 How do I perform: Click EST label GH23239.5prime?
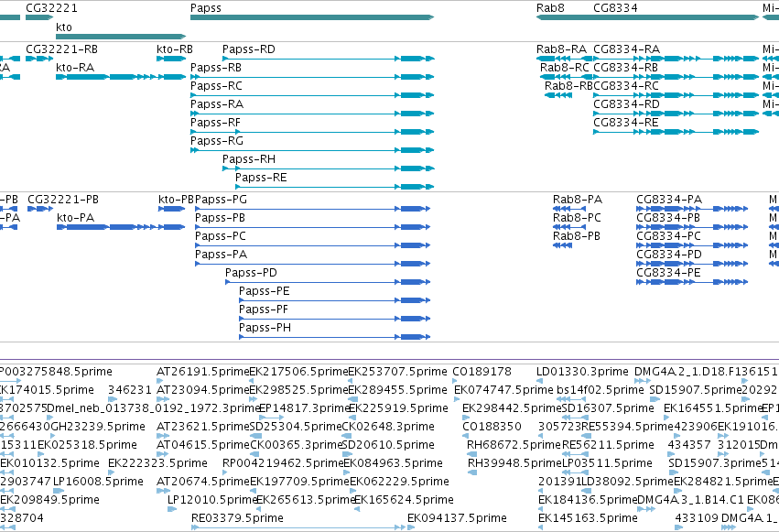pyautogui.click(x=96, y=427)
